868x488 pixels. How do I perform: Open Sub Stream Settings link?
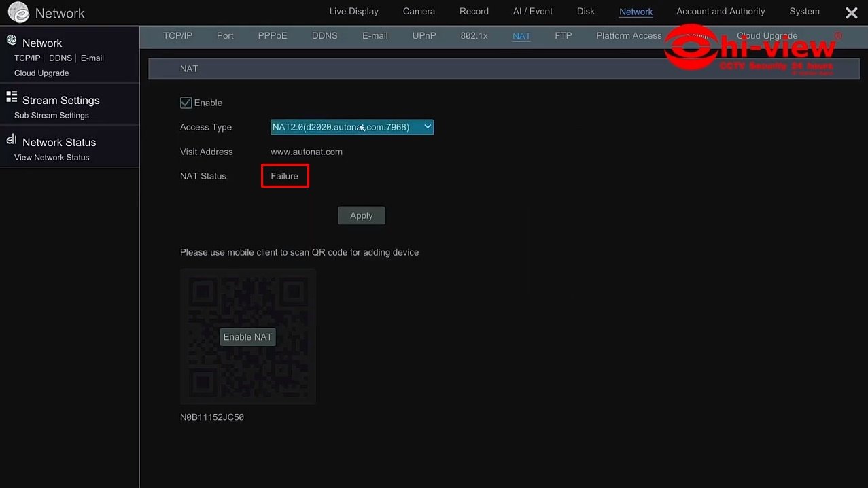pos(52,116)
